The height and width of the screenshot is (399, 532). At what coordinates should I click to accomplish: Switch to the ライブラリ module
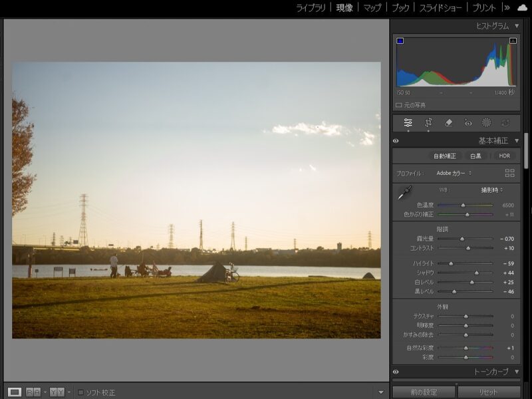pyautogui.click(x=311, y=8)
